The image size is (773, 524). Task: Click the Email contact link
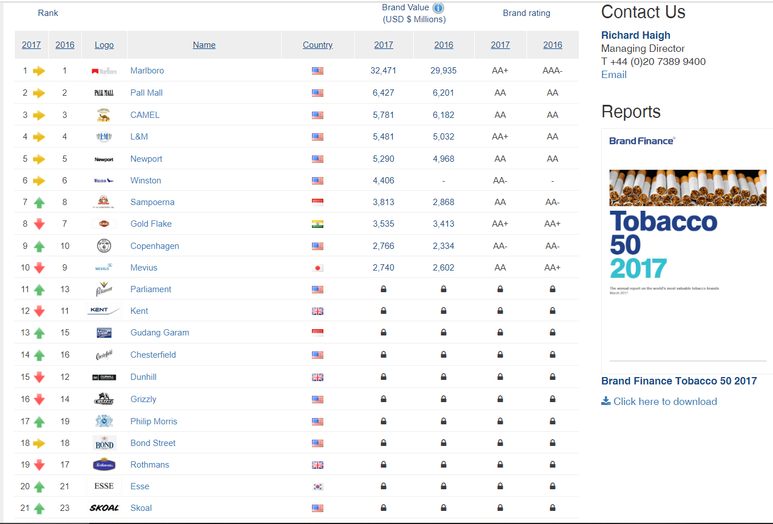tap(614, 74)
